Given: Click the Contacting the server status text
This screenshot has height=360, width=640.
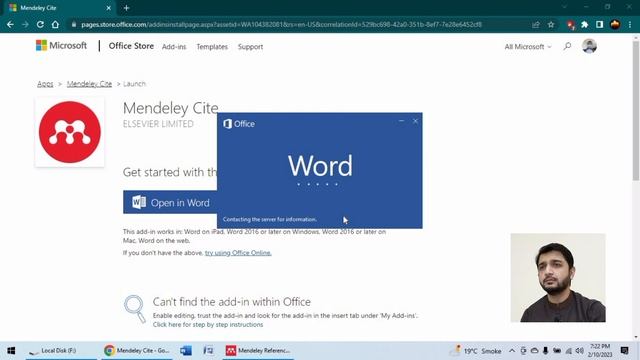Looking at the screenshot, I should pyautogui.click(x=269, y=219).
